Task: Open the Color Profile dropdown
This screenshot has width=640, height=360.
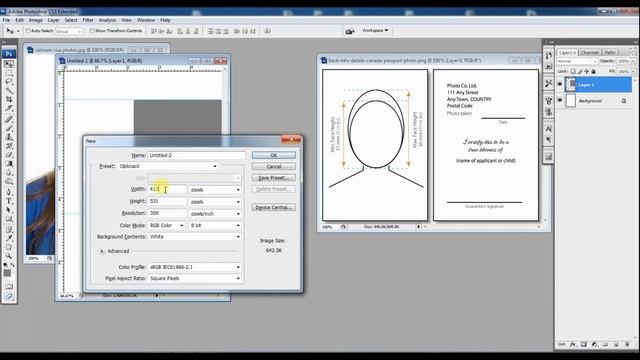Action: (x=195, y=267)
